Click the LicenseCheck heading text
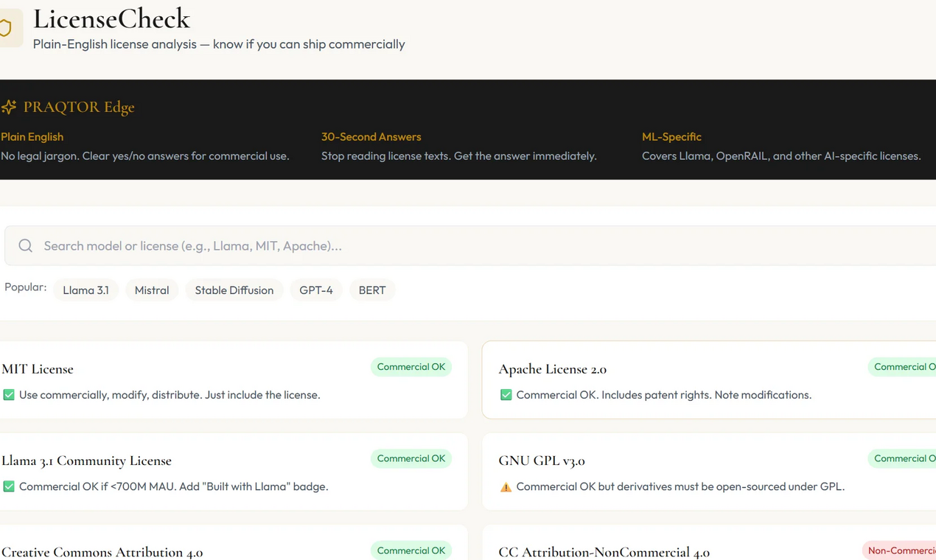Image resolution: width=936 pixels, height=560 pixels. coord(111,18)
